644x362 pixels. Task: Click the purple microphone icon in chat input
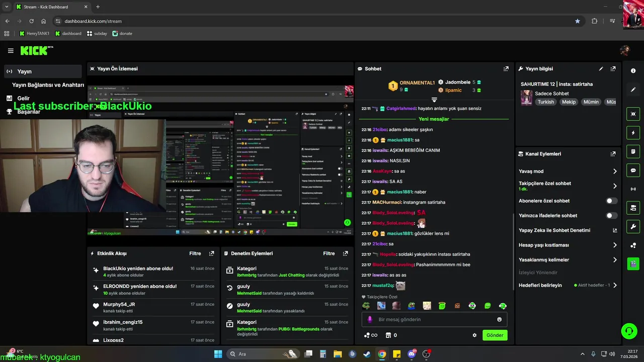370,319
